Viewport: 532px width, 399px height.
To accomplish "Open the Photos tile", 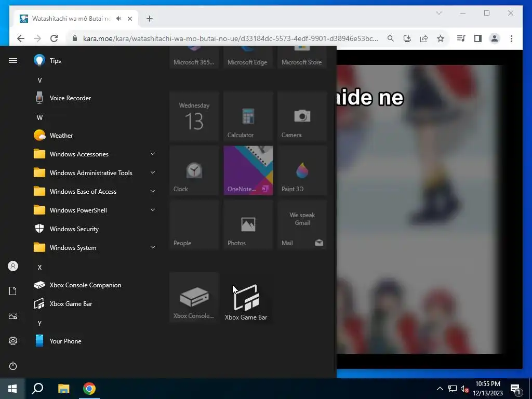I will tap(248, 224).
